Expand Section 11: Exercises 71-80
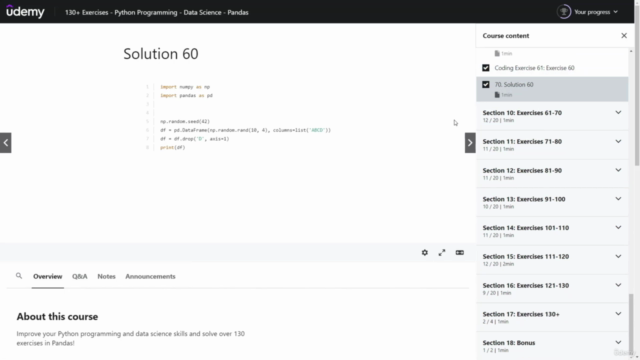 [552, 145]
